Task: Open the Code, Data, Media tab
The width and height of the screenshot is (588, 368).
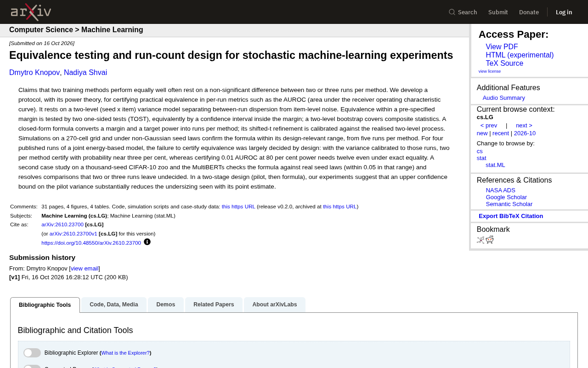Action: [x=114, y=305]
